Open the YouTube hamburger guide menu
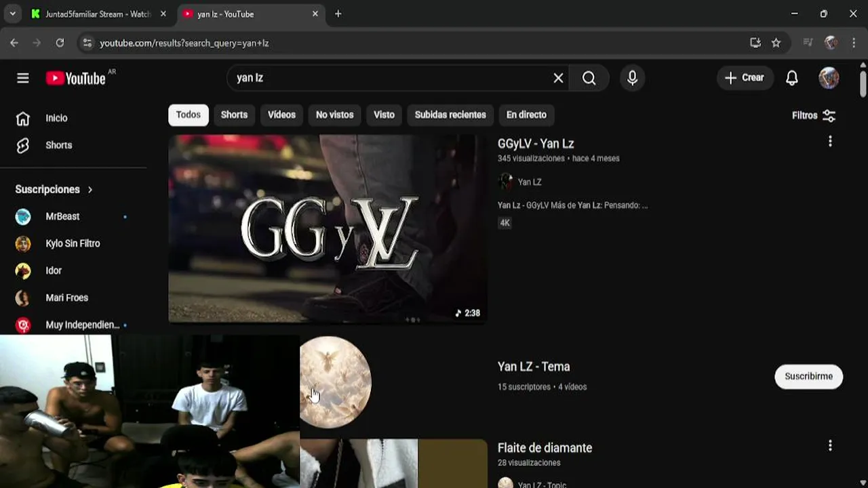The image size is (868, 488). (x=23, y=78)
